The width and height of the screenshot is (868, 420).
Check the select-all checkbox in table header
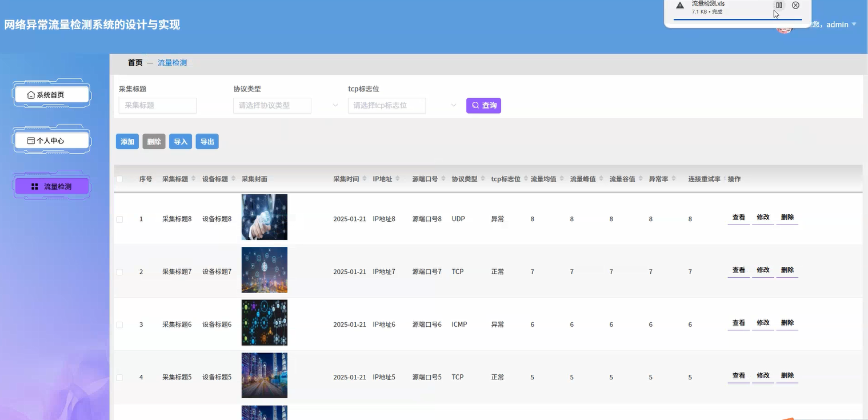pyautogui.click(x=119, y=178)
